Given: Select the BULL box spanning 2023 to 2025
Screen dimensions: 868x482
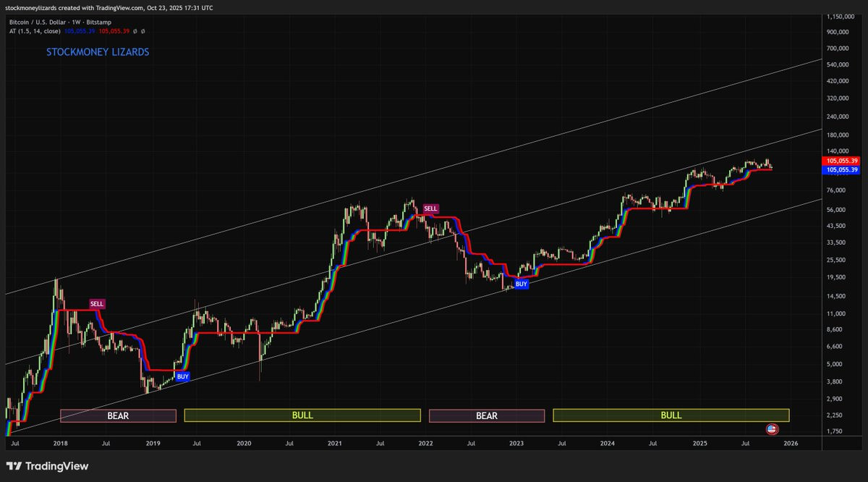Looking at the screenshot, I should (x=671, y=415).
